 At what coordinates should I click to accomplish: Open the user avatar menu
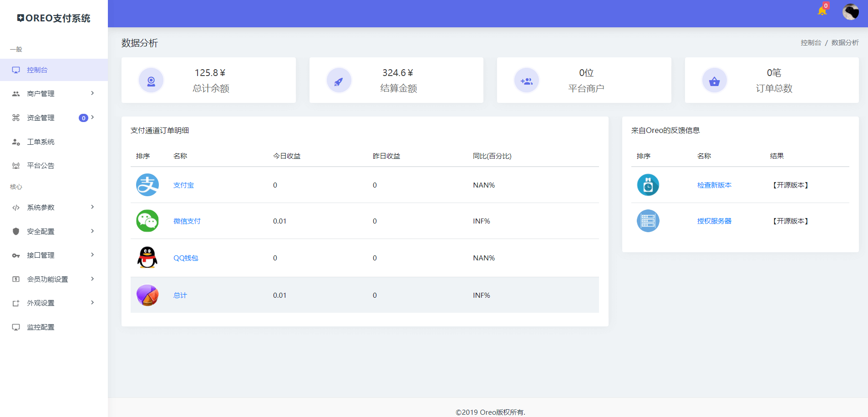[x=850, y=12]
